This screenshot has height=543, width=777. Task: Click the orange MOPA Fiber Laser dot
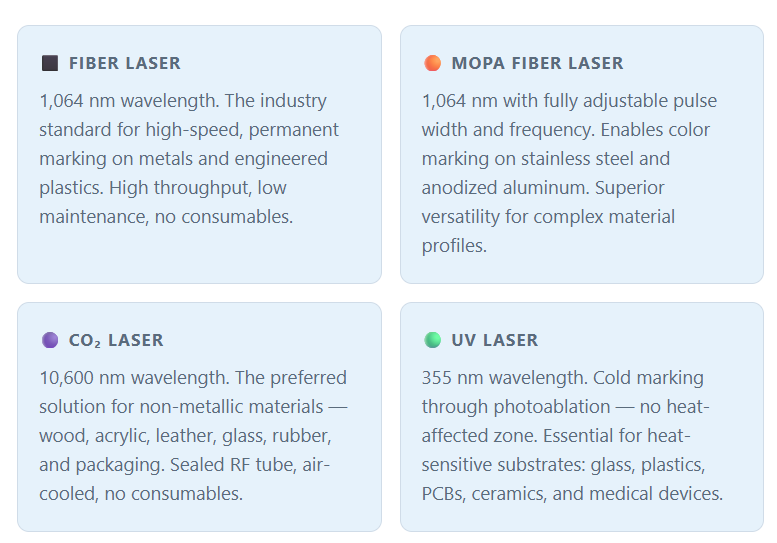pyautogui.click(x=433, y=63)
